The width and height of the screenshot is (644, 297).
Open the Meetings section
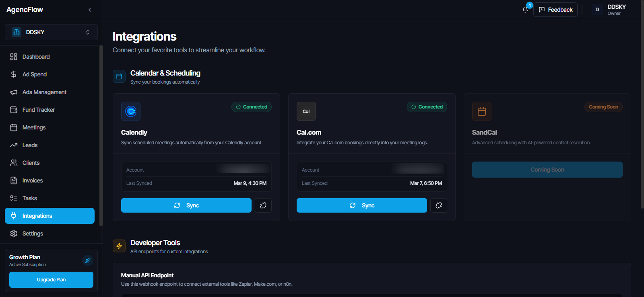[x=50, y=127]
